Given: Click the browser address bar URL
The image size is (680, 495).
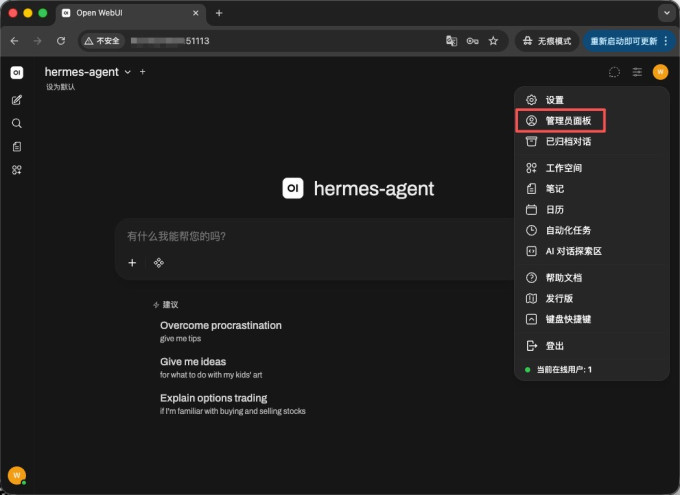Looking at the screenshot, I should coord(170,41).
